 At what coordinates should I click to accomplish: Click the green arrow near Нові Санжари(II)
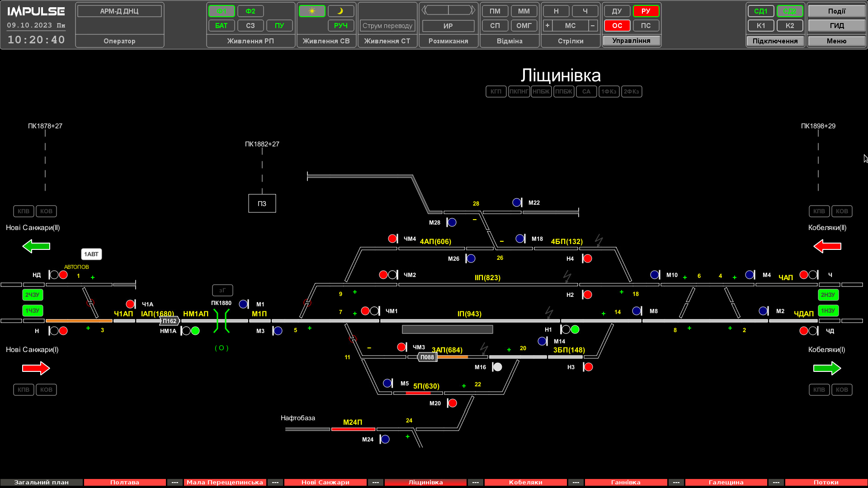click(36, 246)
